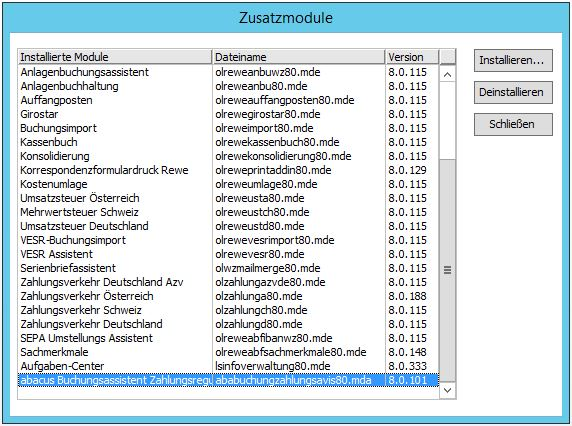This screenshot has width=572, height=426.
Task: Select the Girostar module
Action: click(x=228, y=114)
